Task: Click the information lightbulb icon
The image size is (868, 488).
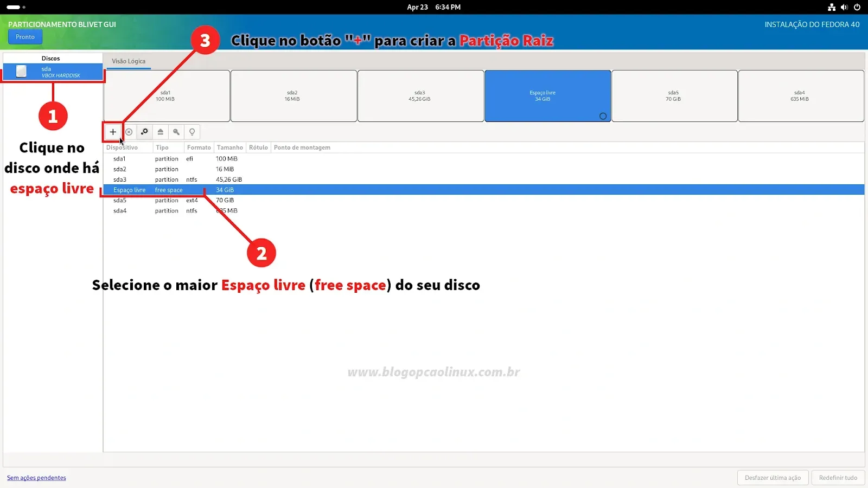Action: [x=192, y=132]
